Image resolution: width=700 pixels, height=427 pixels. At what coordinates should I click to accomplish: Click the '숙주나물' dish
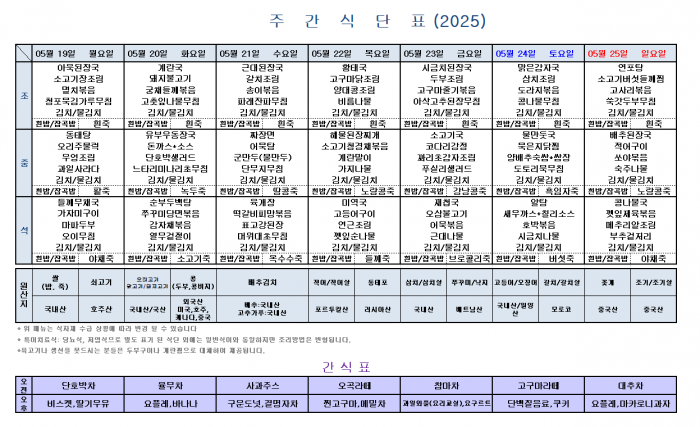point(630,169)
